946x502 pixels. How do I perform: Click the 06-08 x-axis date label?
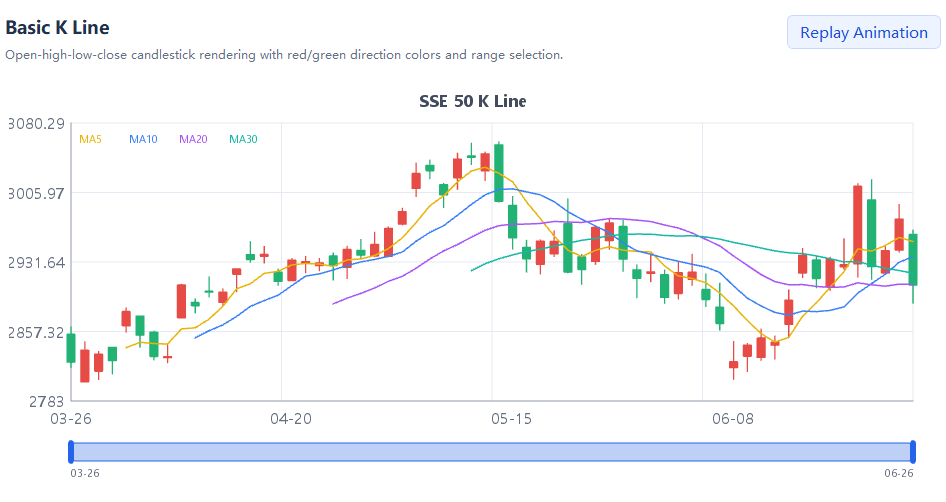(x=732, y=419)
